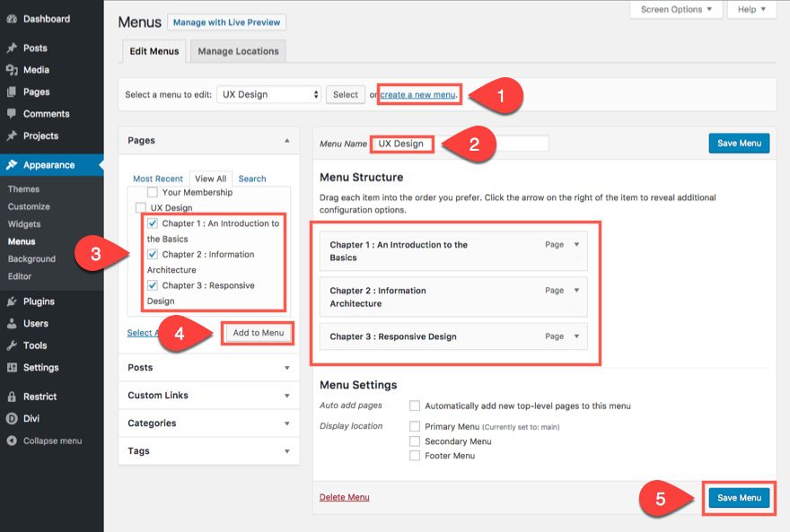The image size is (790, 532).
Task: Click the Posts pin icon
Action: click(12, 48)
